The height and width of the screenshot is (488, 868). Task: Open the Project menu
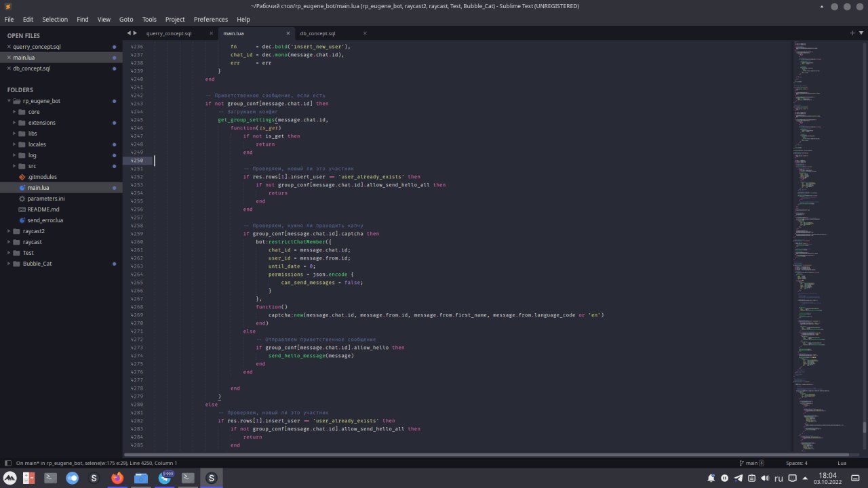pyautogui.click(x=175, y=20)
